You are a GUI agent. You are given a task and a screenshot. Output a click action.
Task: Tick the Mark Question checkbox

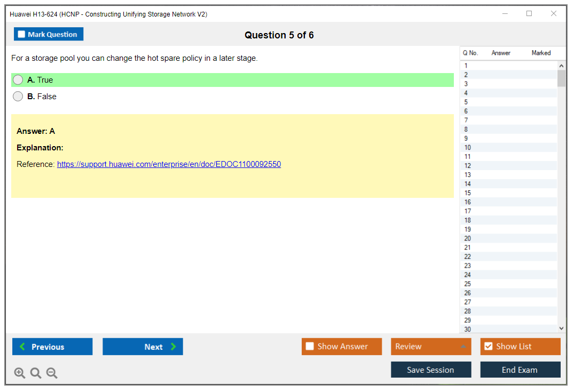[22, 35]
